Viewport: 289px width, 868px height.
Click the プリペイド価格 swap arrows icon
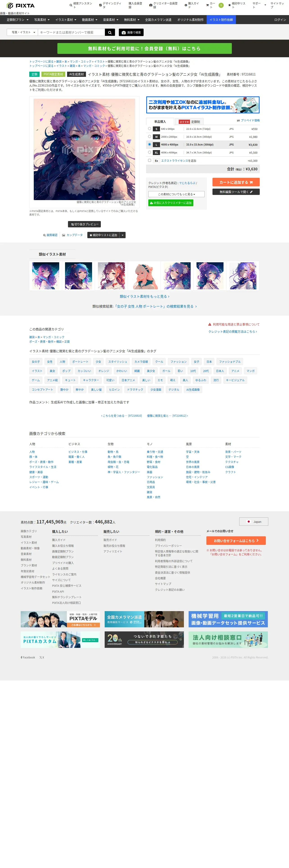(x=238, y=121)
